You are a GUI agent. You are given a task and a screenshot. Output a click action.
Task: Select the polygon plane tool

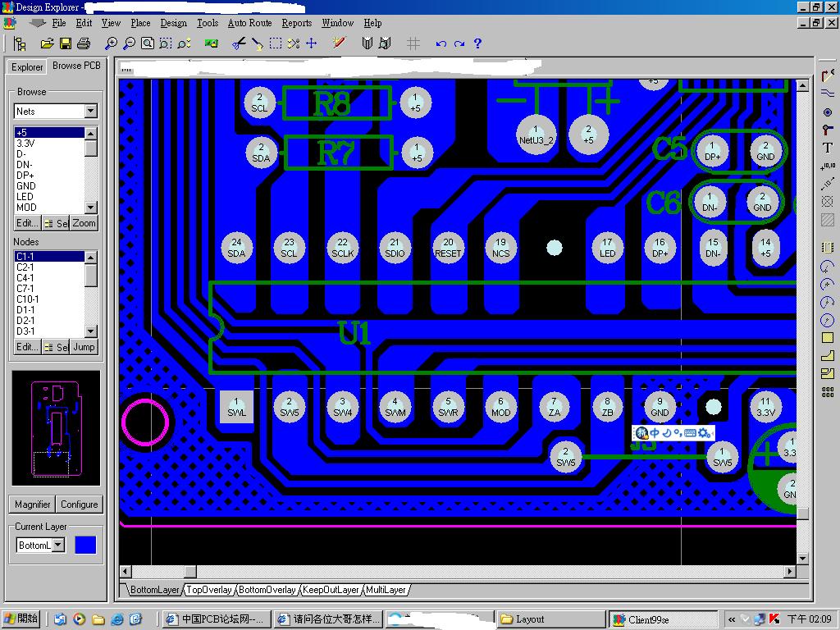828,356
